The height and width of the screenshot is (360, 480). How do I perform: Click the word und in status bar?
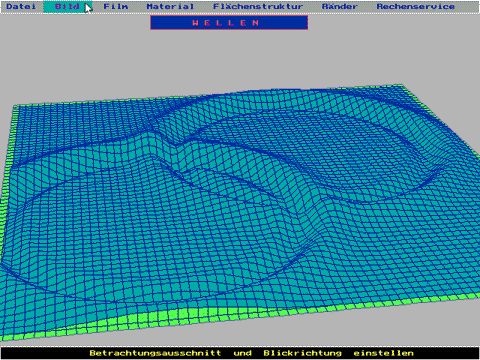point(243,353)
